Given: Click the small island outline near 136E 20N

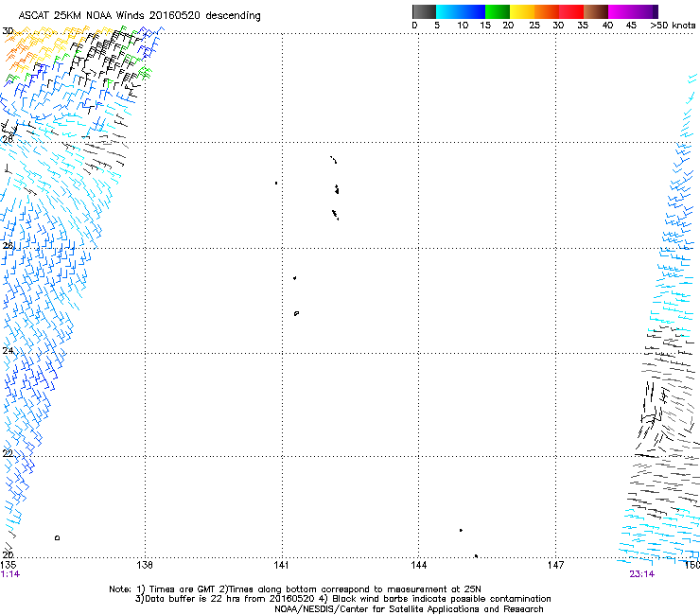Looking at the screenshot, I should point(57,537).
